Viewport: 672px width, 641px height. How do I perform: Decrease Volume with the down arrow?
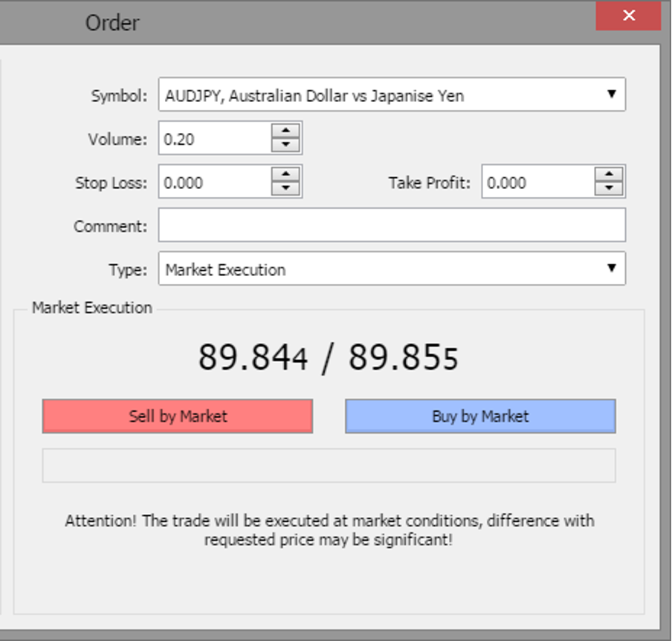click(285, 146)
